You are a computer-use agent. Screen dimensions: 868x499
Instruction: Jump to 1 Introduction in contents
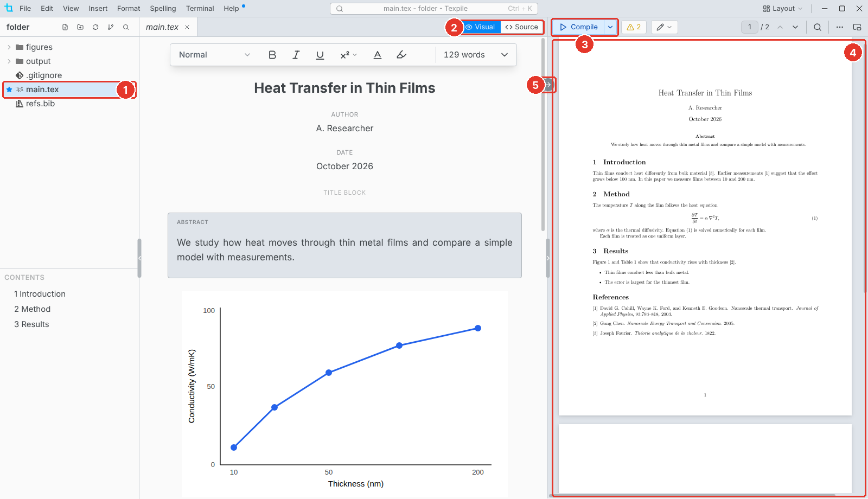[40, 294]
